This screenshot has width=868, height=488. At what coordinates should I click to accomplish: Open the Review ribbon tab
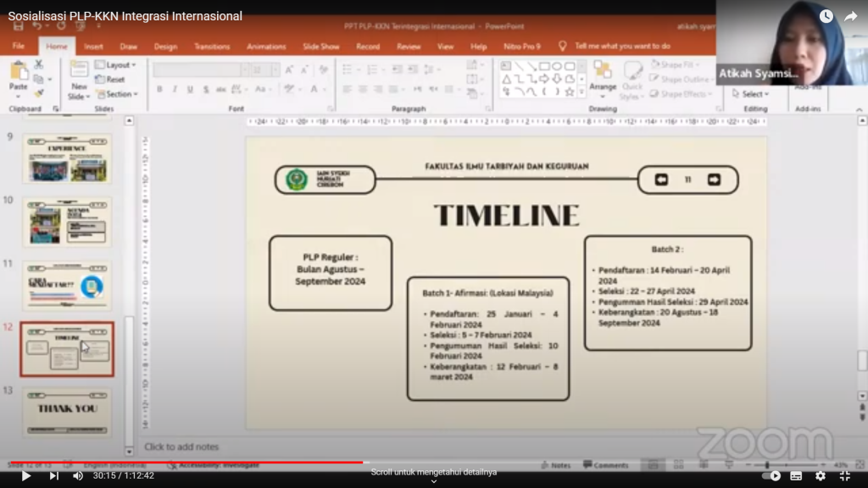(x=409, y=47)
